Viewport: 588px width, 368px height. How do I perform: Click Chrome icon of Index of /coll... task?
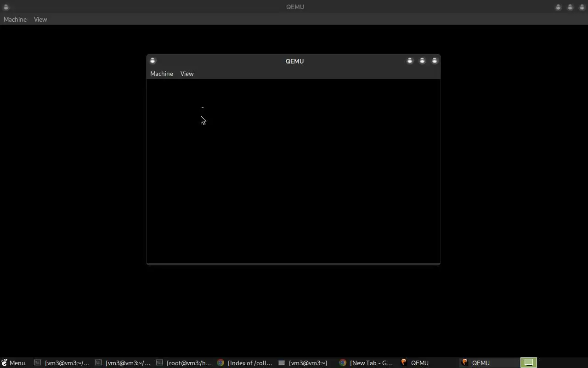(x=220, y=363)
